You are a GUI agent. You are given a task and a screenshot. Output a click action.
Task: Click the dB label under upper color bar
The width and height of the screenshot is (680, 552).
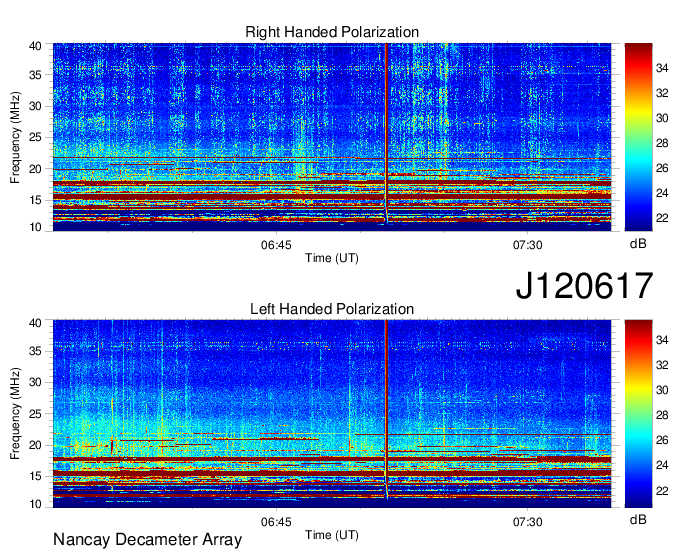click(x=638, y=244)
